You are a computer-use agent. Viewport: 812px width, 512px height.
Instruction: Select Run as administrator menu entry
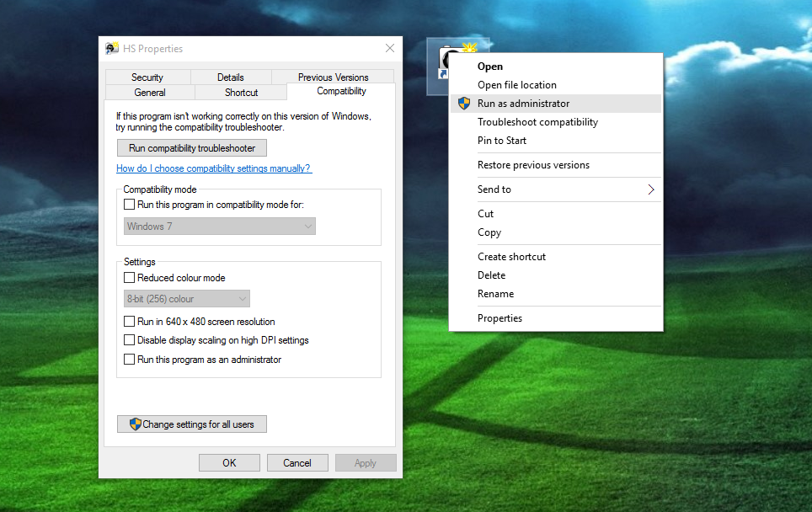click(x=556, y=104)
